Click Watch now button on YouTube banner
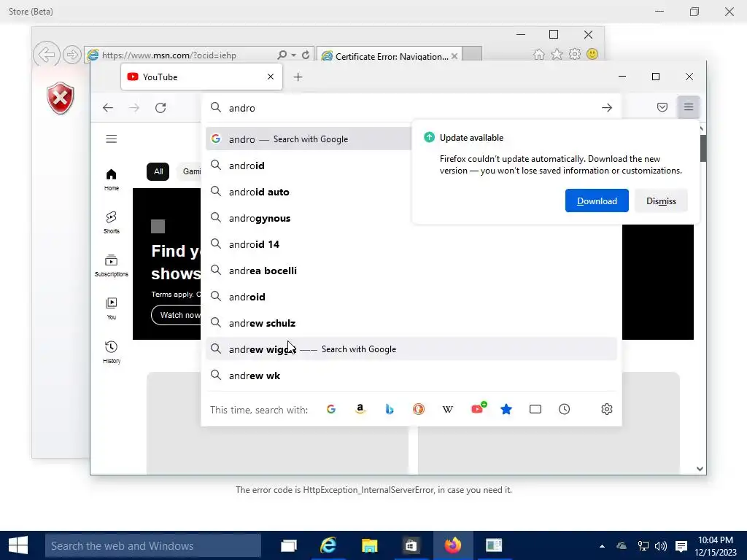 [x=177, y=315]
